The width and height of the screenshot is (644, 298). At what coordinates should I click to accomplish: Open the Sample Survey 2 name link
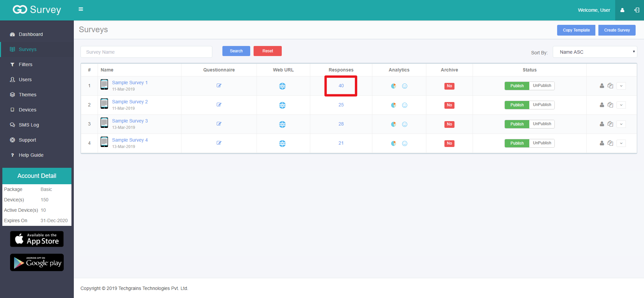point(130,102)
